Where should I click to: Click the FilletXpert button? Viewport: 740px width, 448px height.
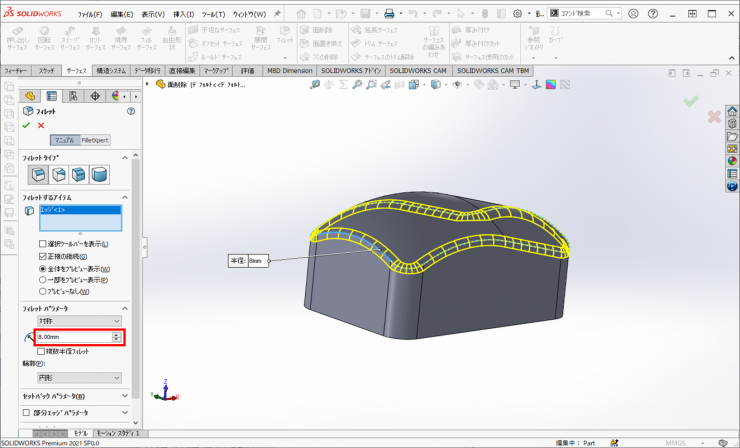pyautogui.click(x=95, y=140)
